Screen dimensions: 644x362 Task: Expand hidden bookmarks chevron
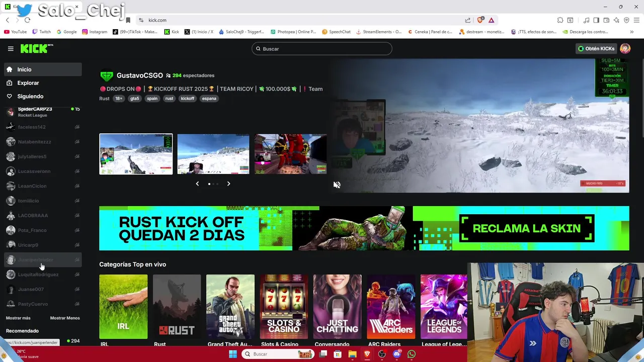tap(632, 32)
